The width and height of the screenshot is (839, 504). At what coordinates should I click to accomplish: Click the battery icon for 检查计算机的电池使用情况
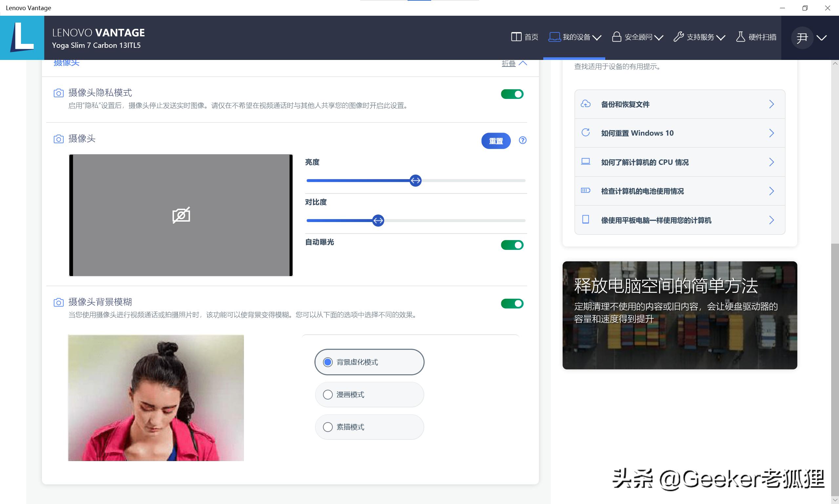[586, 191]
